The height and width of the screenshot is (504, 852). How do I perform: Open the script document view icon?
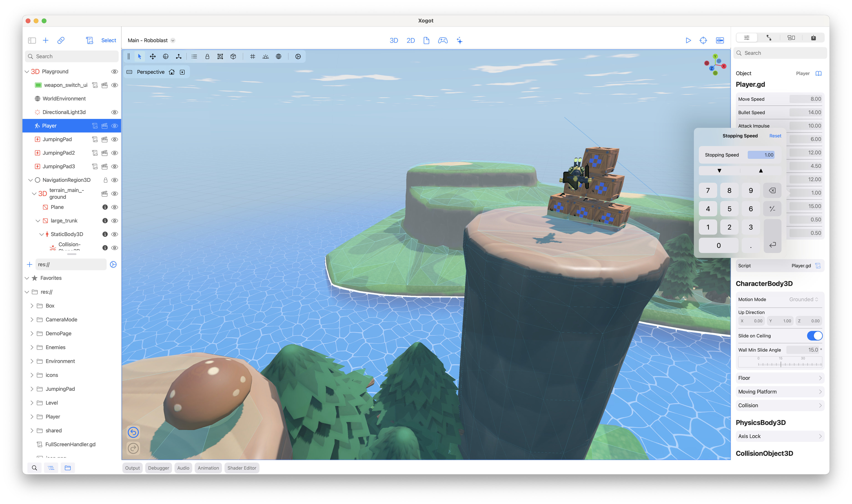(426, 40)
